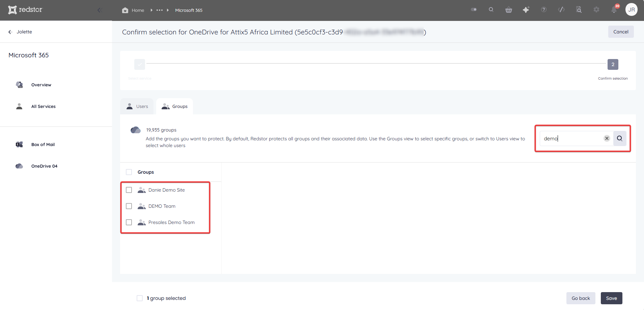Open OneDrive 04 in the sidebar

tap(44, 166)
